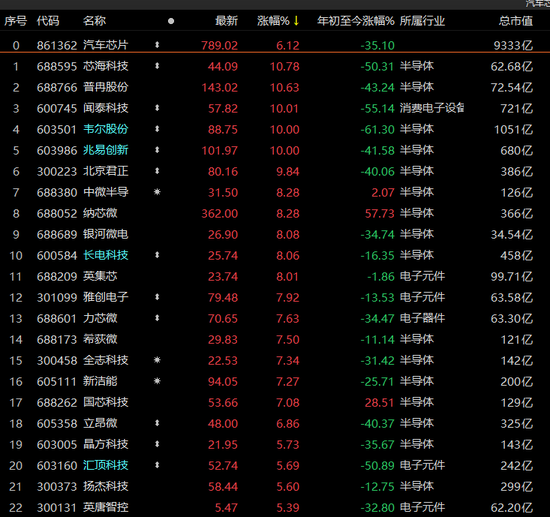550x517 pixels.
Task: Select the 汽车芯片 sector name
Action: coord(106,45)
